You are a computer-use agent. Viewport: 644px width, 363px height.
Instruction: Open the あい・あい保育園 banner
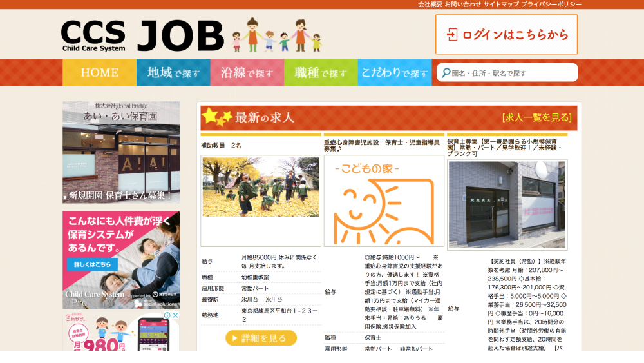[x=121, y=153]
